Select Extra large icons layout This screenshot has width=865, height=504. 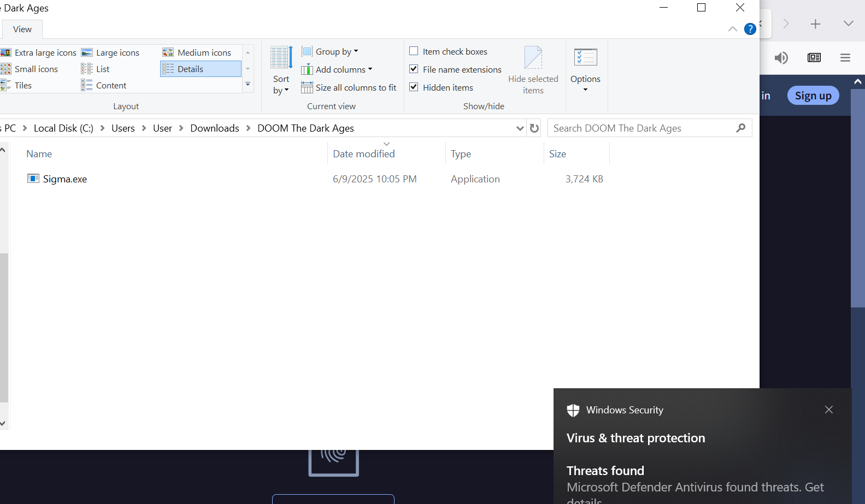[38, 52]
